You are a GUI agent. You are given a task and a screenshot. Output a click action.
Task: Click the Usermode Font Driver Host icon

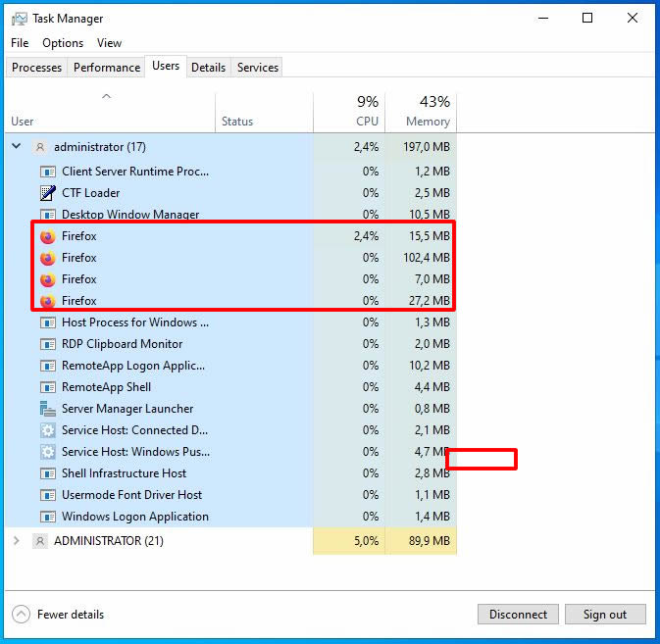click(x=48, y=495)
